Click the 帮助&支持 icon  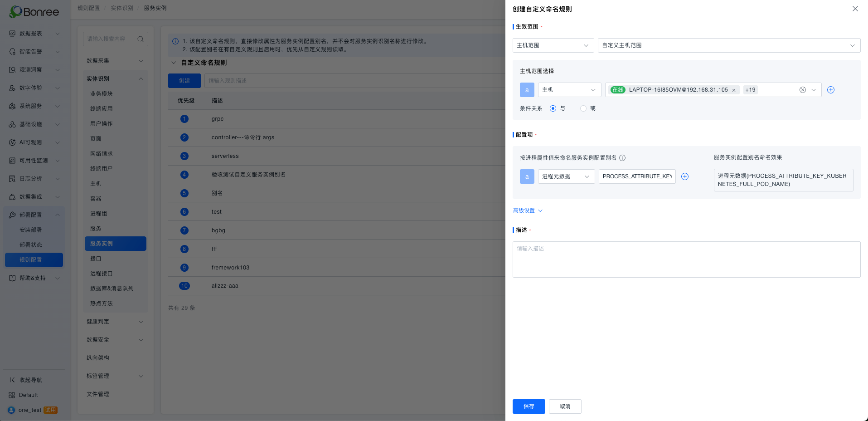click(x=12, y=278)
